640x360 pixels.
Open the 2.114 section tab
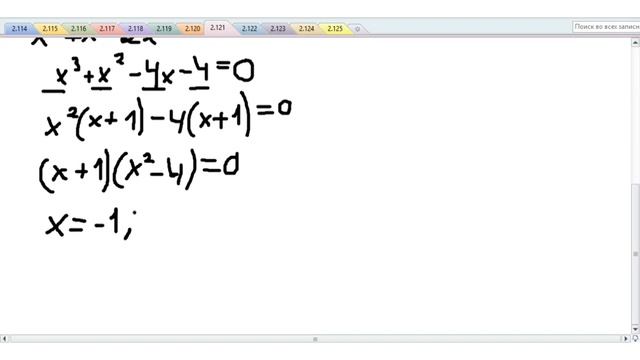coord(19,29)
